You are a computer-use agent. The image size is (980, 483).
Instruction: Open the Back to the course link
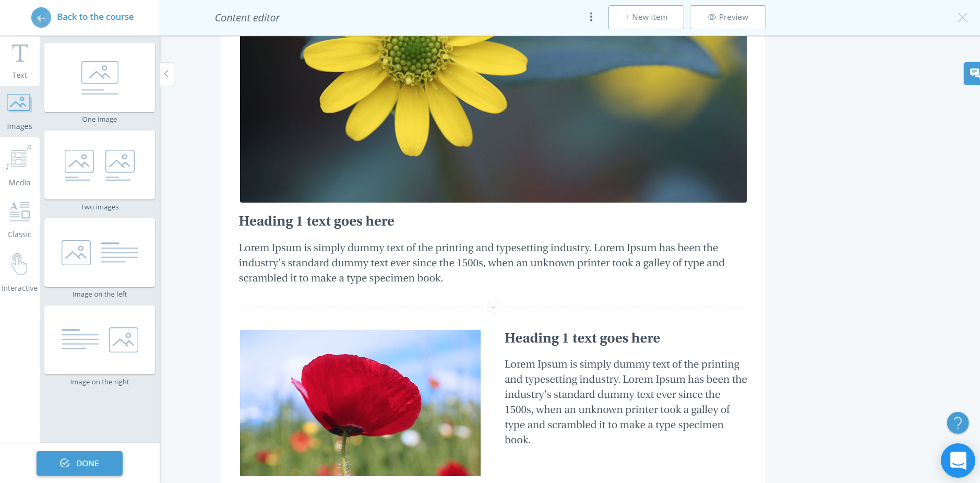(x=95, y=17)
